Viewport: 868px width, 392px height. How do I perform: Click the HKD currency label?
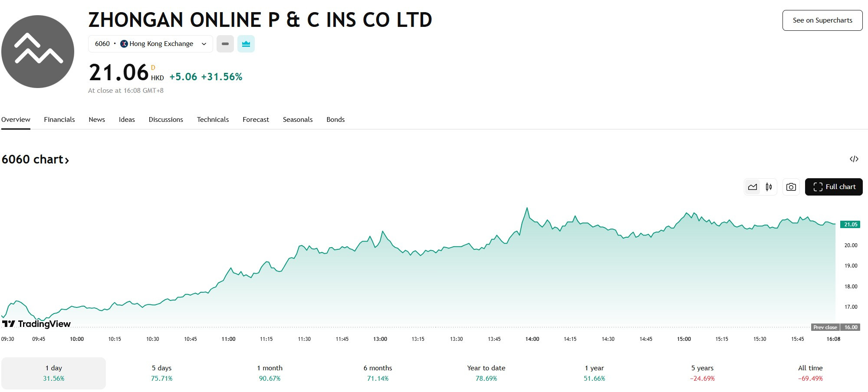[x=158, y=78]
